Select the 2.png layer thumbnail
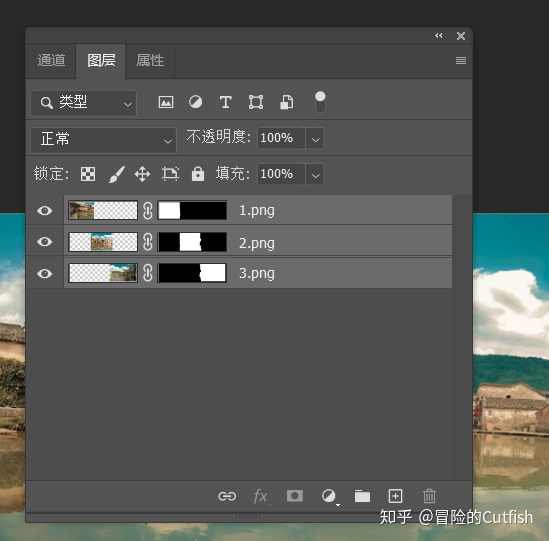Screen dimensions: 549x541 point(103,242)
